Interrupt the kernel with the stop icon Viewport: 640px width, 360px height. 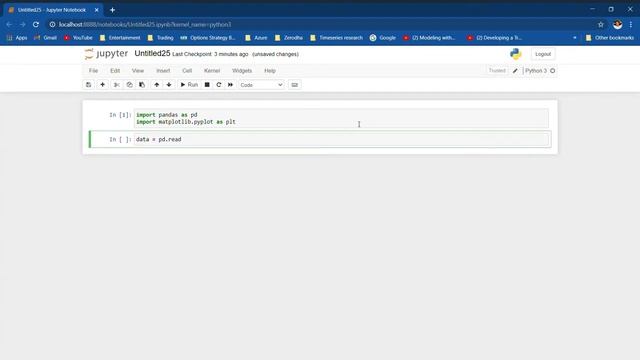pos(207,85)
